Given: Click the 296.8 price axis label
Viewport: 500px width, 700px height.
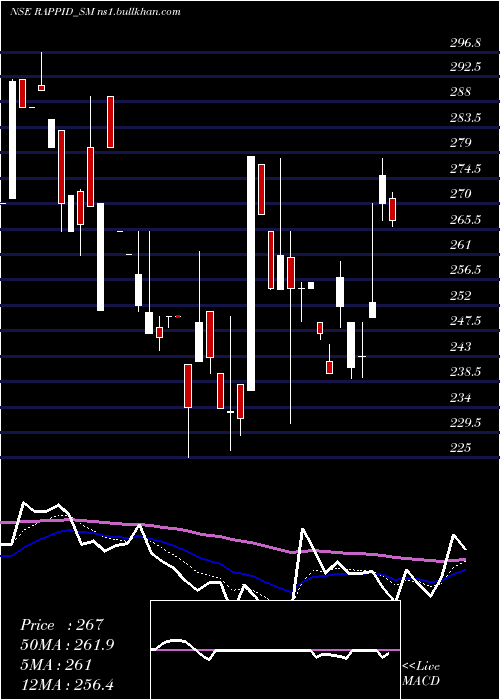Looking at the screenshot, I should pyautogui.click(x=465, y=43).
